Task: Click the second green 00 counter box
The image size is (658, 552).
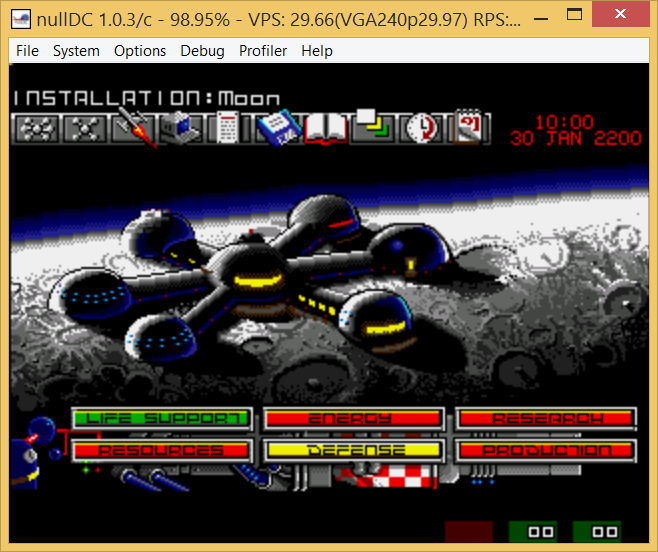Action: point(596,531)
